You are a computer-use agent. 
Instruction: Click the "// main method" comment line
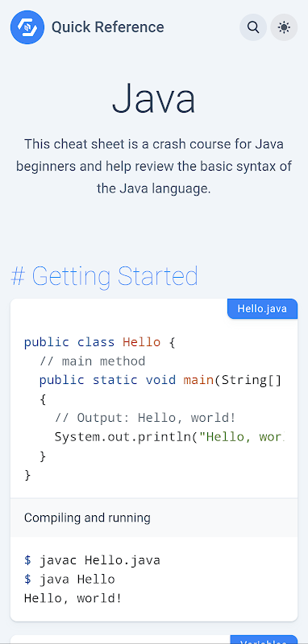(x=93, y=361)
